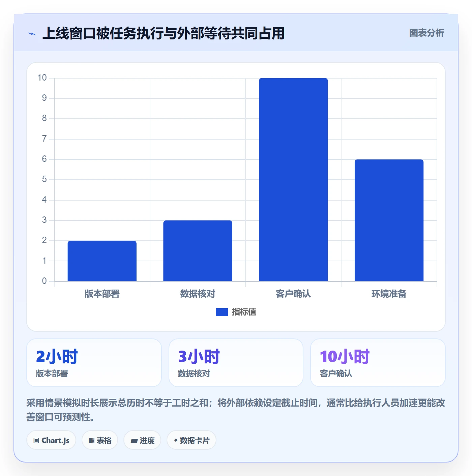Select the 客户确认 bar in the chart
This screenshot has height=476, width=472.
[x=293, y=180]
